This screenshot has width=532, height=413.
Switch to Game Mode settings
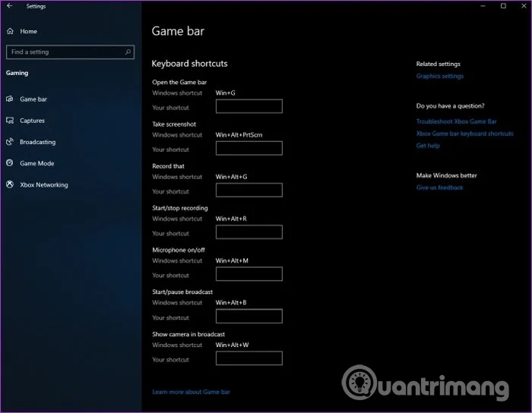click(37, 163)
